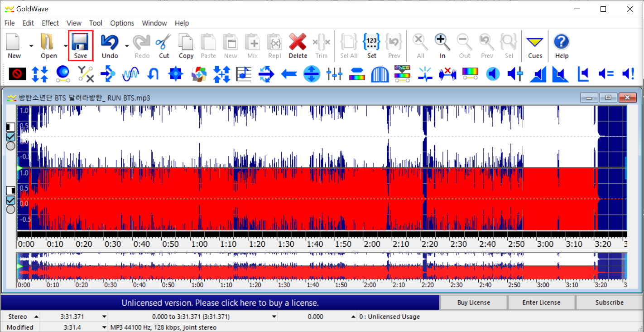Click the zoom Out magnifier icon
The image size is (644, 332).
(465, 45)
